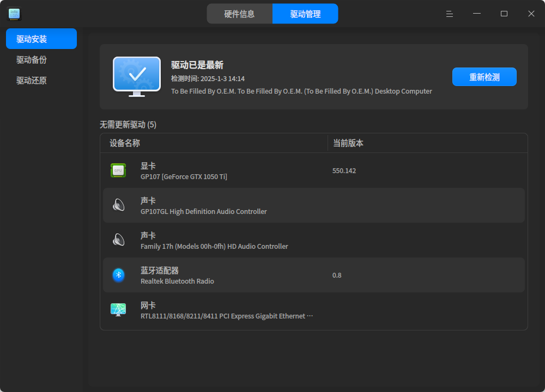The image size is (545, 392).
Task: Click the Device Manager app icon in title bar
Action: [14, 14]
